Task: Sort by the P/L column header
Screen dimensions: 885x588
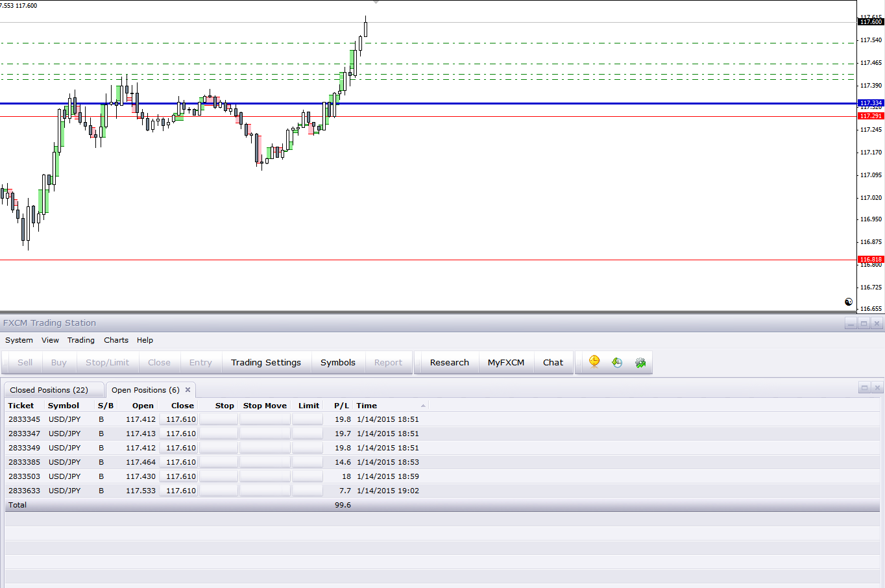Action: [342, 406]
